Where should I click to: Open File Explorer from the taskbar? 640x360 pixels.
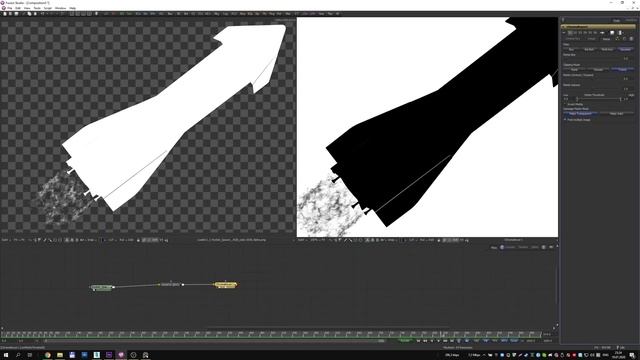click(60, 355)
